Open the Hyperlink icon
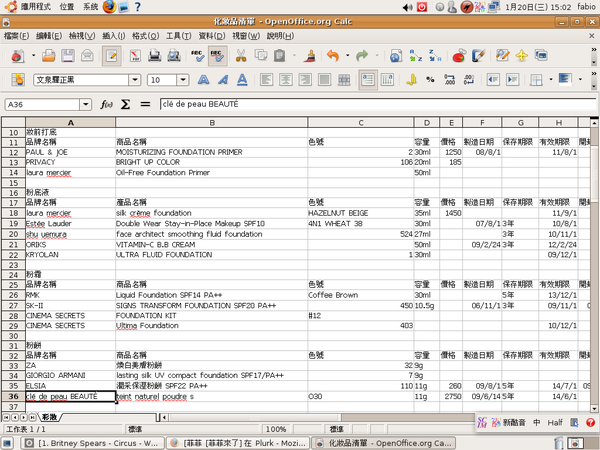This screenshot has height=450, width=600. point(396,56)
